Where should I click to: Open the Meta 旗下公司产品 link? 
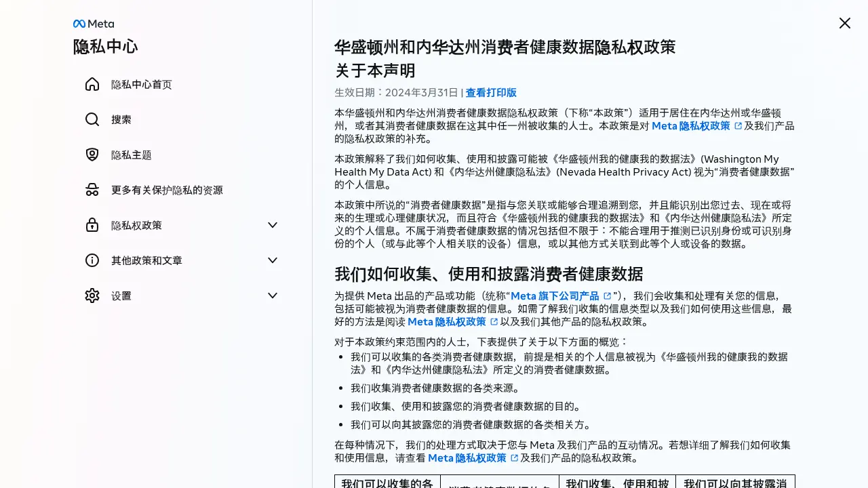point(555,296)
